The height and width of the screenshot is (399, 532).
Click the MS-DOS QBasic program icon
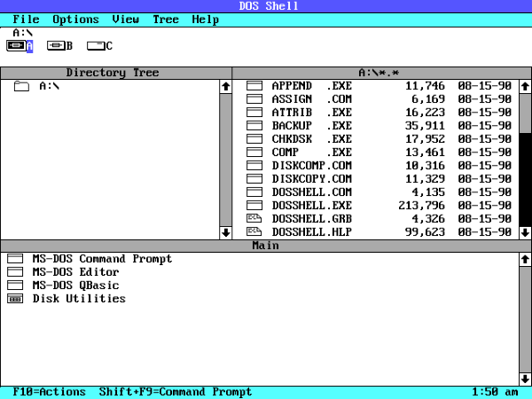(15, 286)
